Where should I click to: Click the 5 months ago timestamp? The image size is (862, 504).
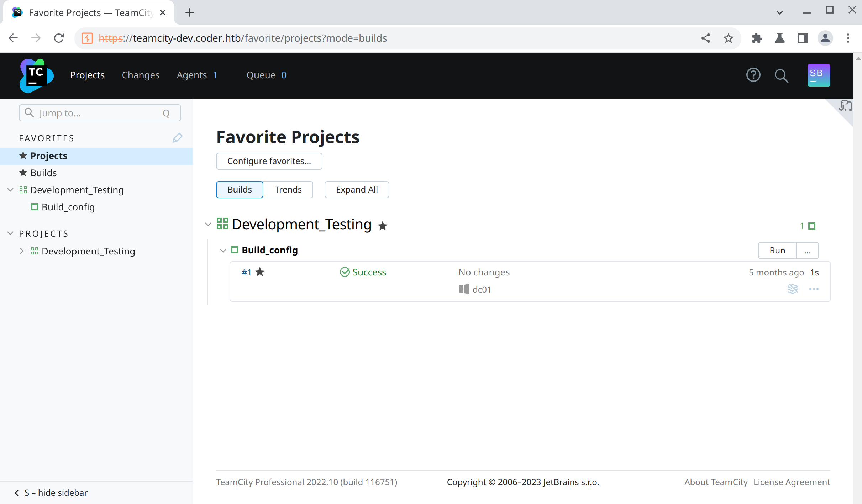click(776, 272)
